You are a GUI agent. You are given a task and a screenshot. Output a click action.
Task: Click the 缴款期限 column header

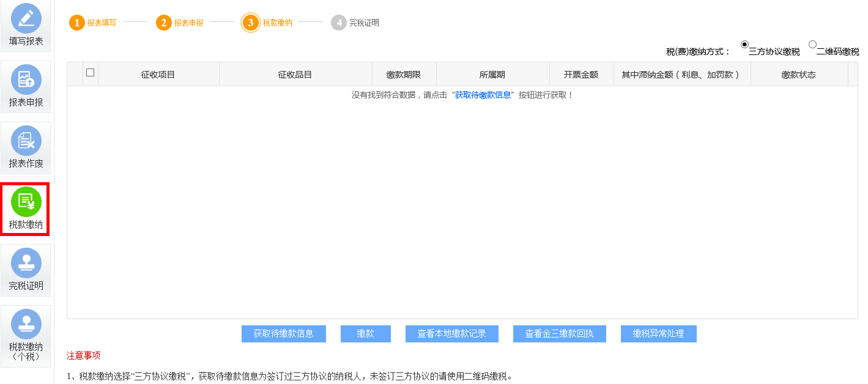[x=404, y=75]
